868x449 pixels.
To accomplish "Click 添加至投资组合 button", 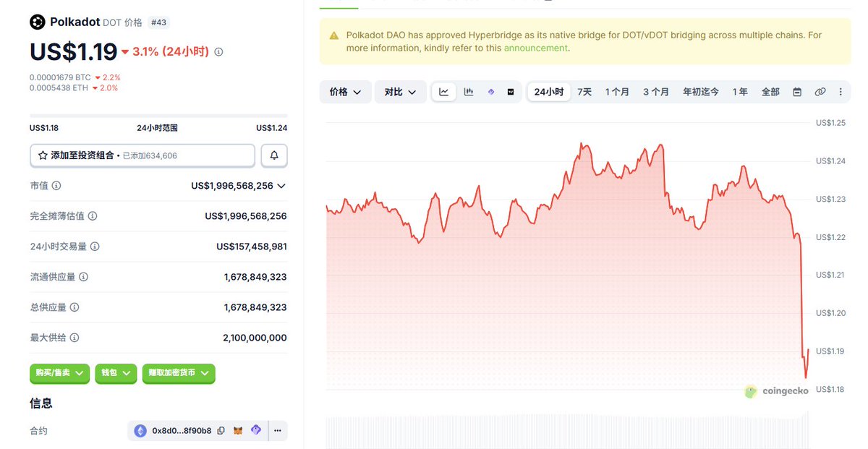I will click(142, 155).
